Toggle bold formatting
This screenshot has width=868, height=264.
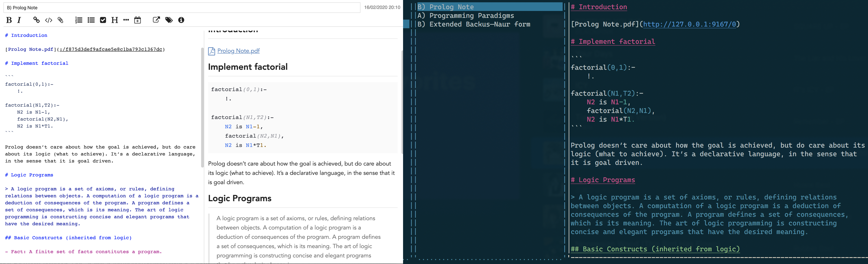click(9, 20)
